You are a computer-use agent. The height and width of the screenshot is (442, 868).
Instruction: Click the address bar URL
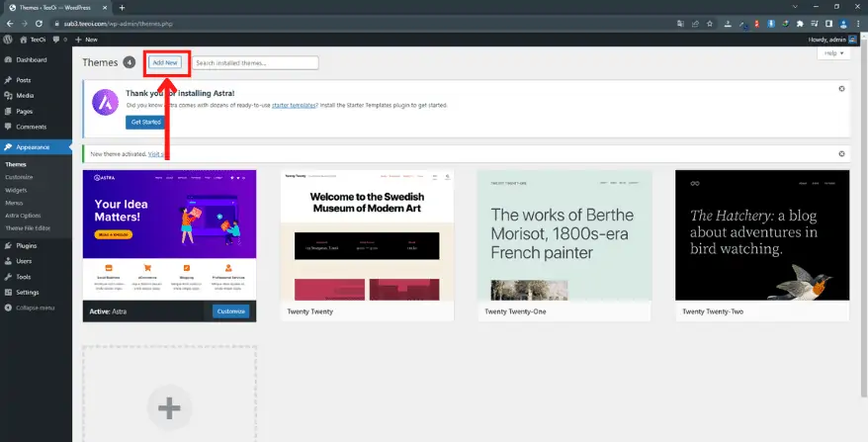click(118, 24)
